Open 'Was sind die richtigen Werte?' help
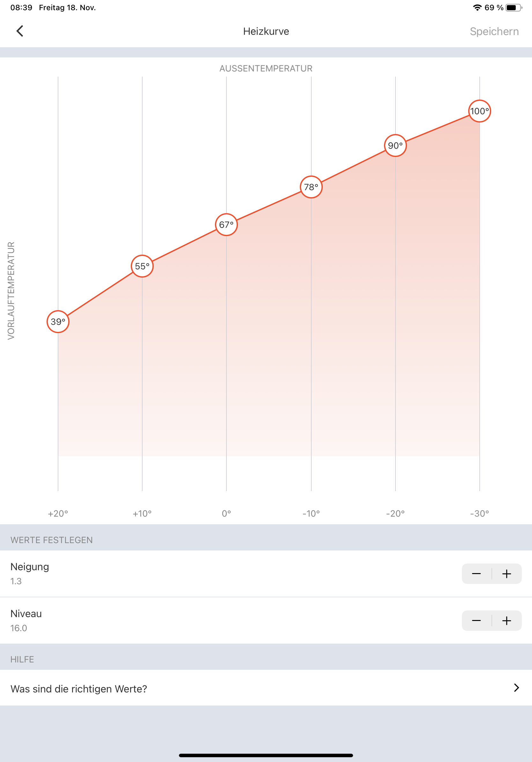This screenshot has width=532, height=762. 79,689
